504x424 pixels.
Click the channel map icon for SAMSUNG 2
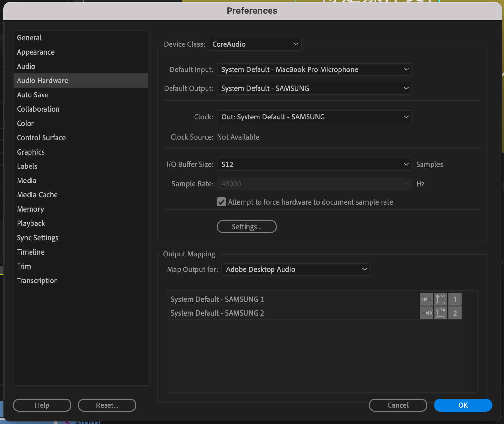click(440, 313)
